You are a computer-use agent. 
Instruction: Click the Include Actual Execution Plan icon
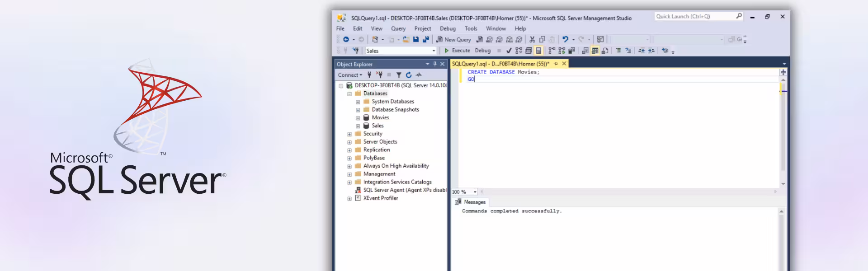[552, 51]
